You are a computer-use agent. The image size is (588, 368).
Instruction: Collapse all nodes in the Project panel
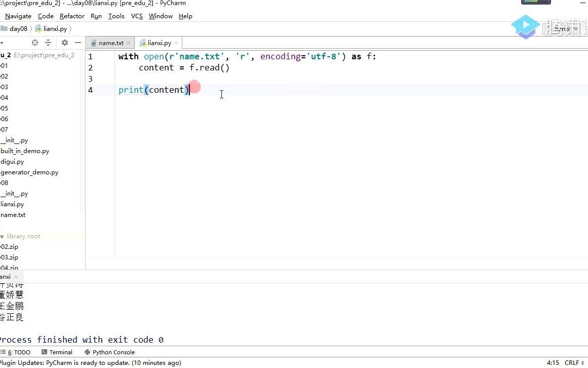click(x=49, y=43)
